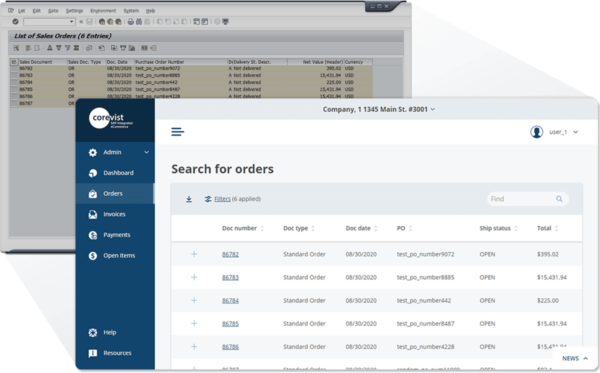Open Orders in the sidebar

click(x=115, y=194)
